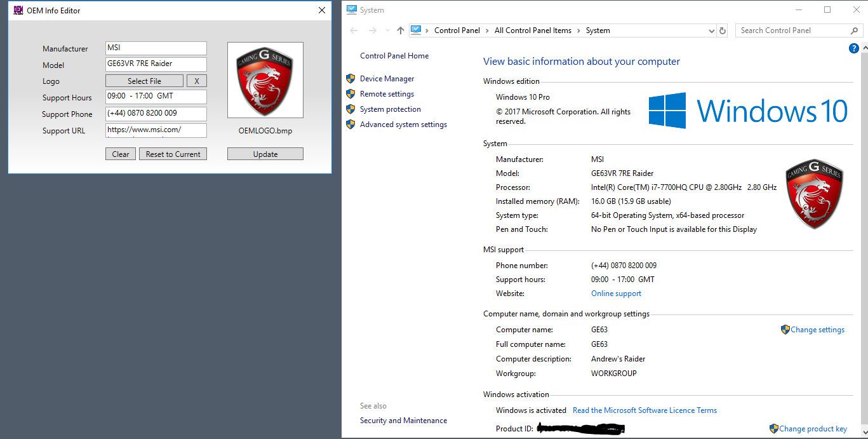
Task: Click the Windows 10 Pro edition text
Action: click(523, 97)
